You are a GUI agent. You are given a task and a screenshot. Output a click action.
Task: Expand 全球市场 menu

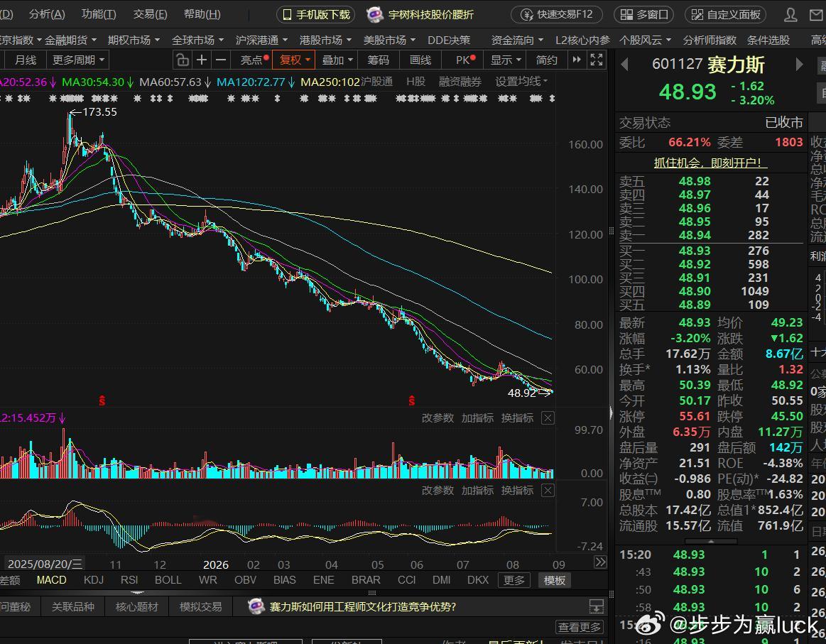(197, 40)
